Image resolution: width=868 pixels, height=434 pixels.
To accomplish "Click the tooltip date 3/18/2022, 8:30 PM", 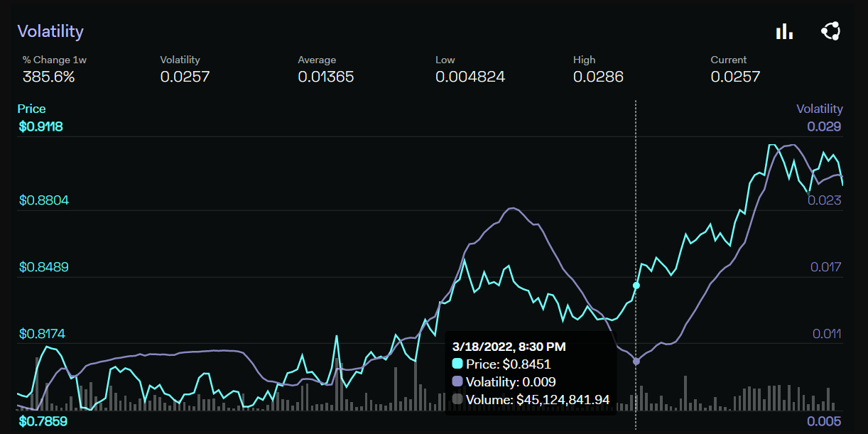I will [509, 347].
